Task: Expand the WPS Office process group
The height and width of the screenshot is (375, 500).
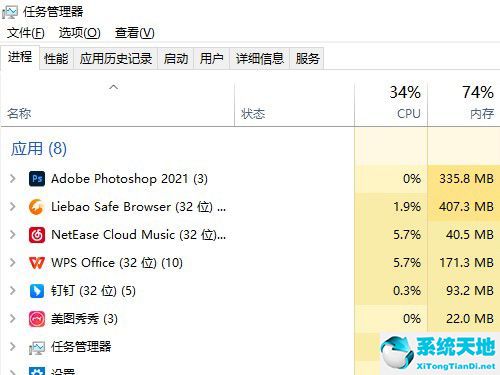Action: [x=13, y=263]
